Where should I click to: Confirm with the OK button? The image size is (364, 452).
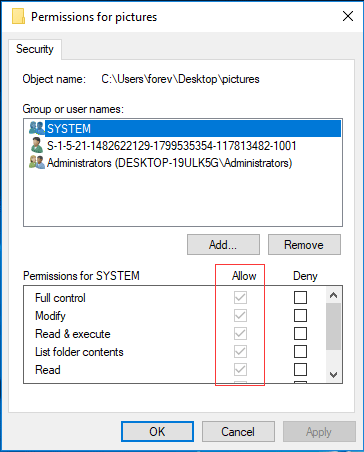(x=157, y=432)
